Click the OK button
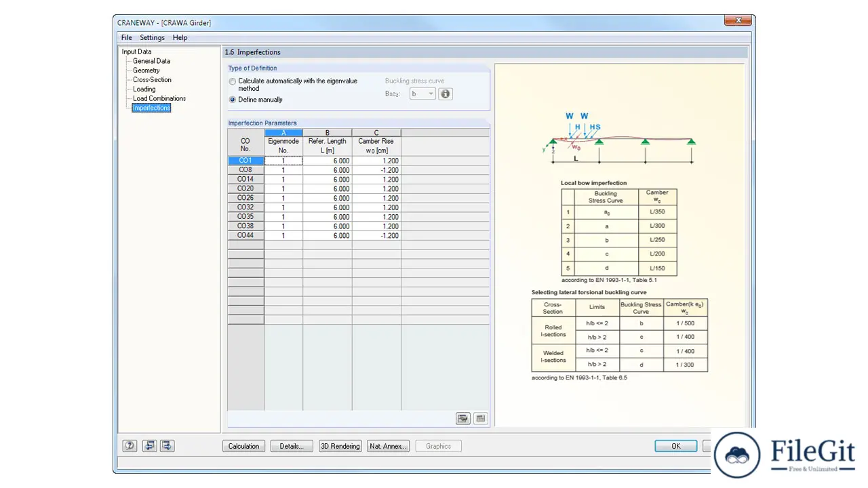The image size is (868, 488). [675, 446]
